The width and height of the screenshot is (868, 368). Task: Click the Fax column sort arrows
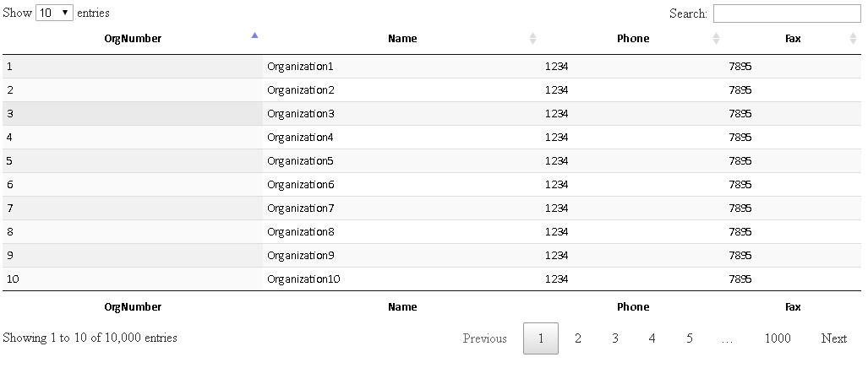853,38
